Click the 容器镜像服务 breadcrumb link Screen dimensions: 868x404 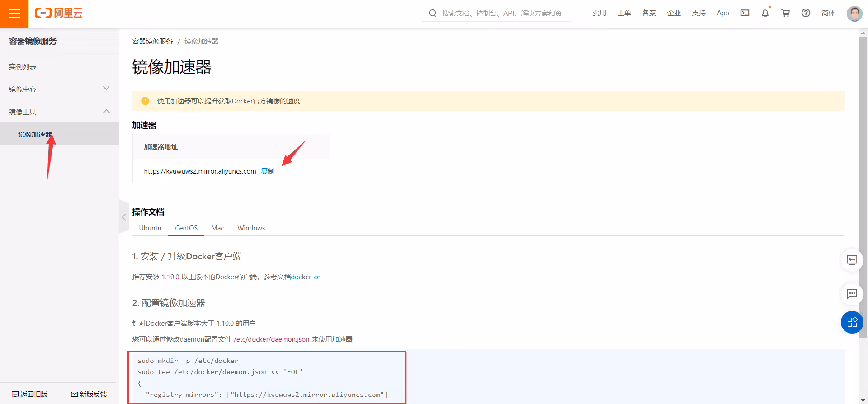pos(152,42)
